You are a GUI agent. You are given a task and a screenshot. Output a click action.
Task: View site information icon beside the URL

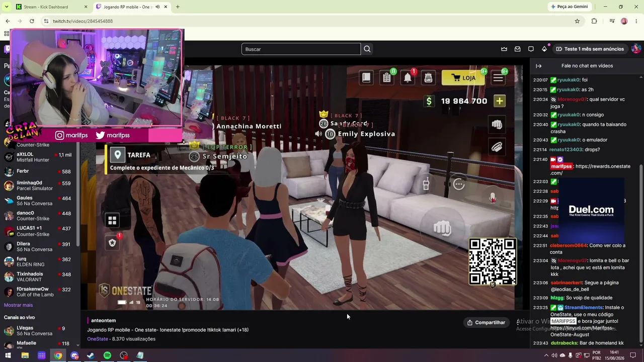(46, 21)
